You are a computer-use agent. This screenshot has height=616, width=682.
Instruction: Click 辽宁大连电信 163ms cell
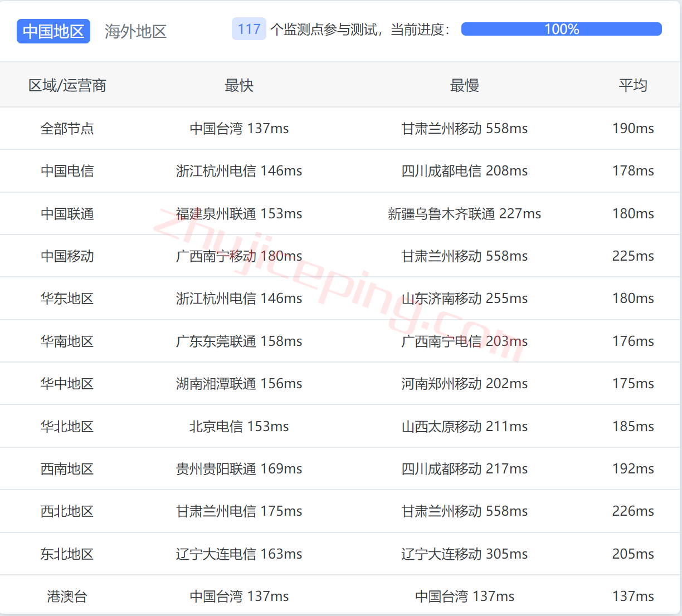[239, 554]
